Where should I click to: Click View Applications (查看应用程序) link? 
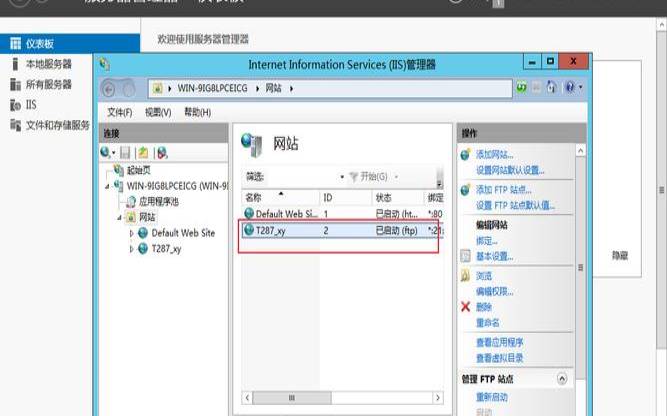[x=499, y=342]
